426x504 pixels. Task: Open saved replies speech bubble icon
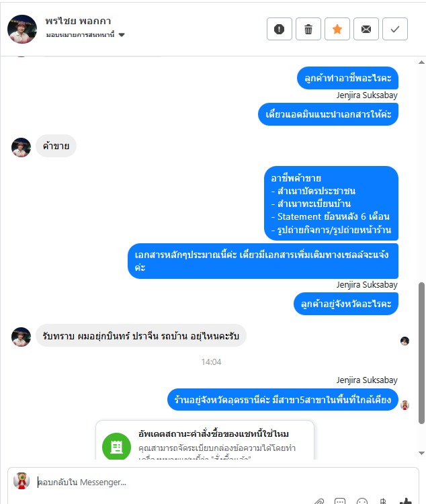340,501
